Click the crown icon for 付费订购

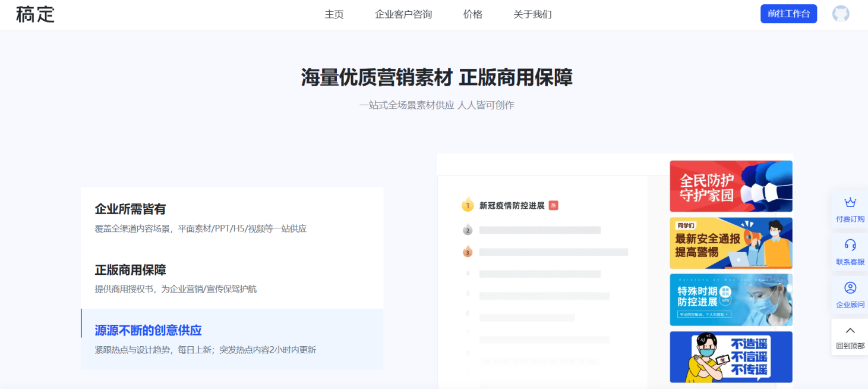click(x=850, y=203)
